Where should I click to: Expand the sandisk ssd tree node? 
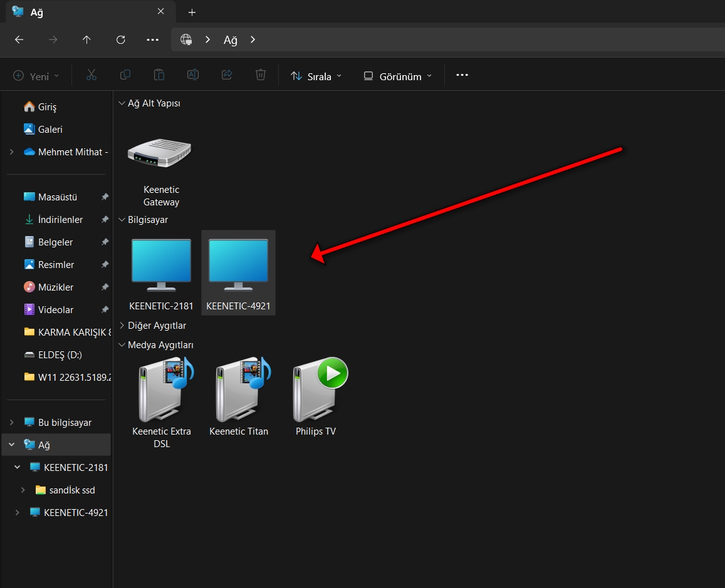tap(23, 490)
